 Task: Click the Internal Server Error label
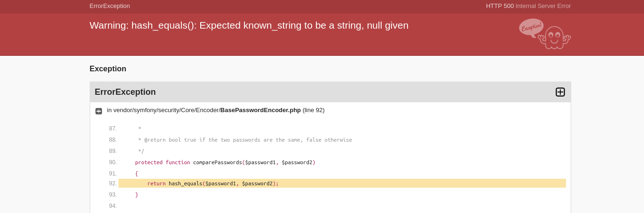coord(543,6)
